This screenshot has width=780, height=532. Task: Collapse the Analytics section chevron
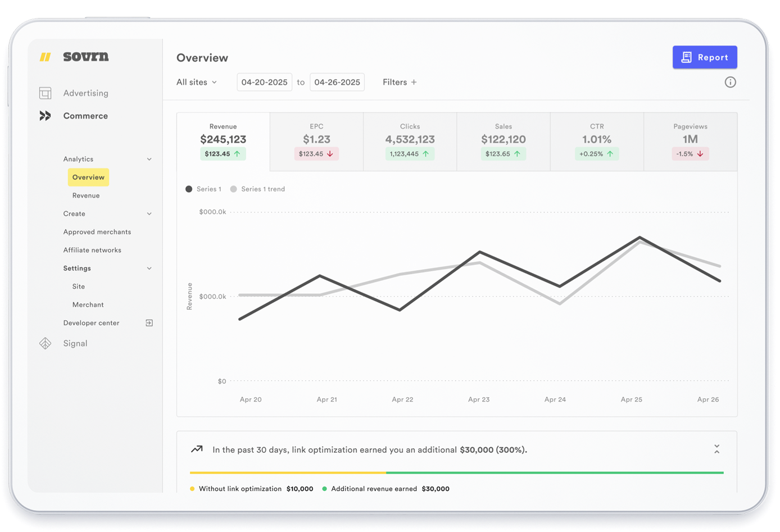pos(149,159)
